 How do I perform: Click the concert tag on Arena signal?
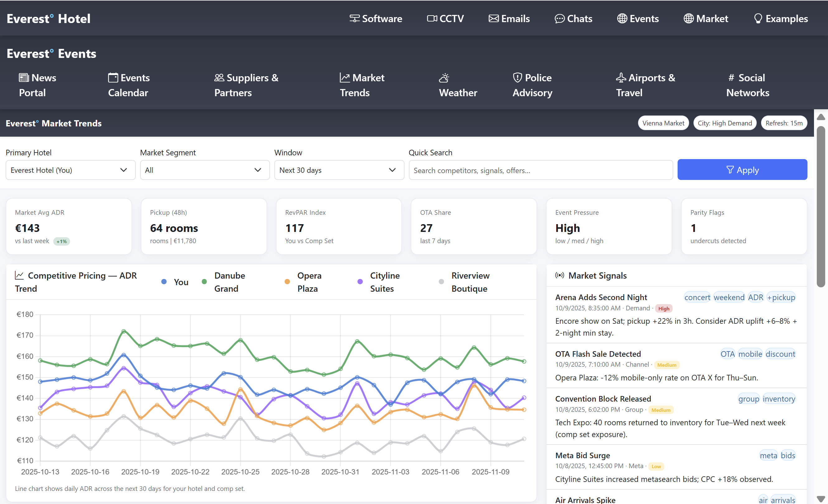(x=697, y=297)
